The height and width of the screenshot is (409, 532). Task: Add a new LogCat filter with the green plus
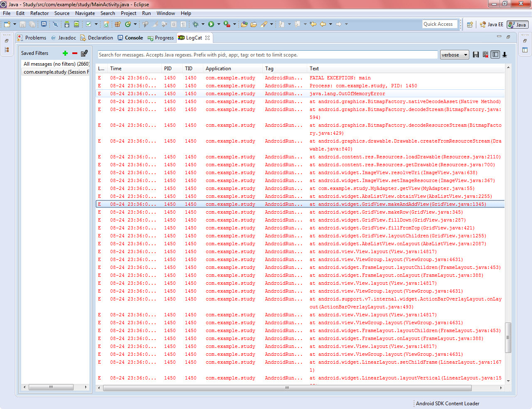pyautogui.click(x=65, y=53)
